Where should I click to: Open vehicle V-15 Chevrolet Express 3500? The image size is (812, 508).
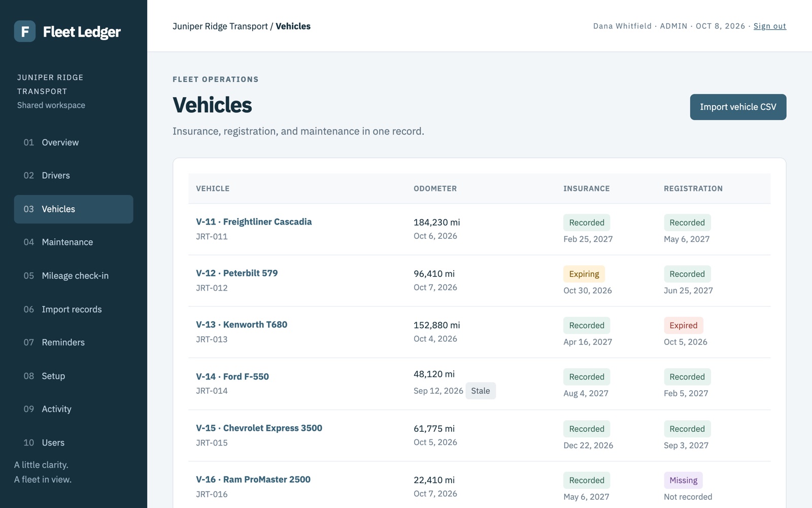tap(259, 428)
